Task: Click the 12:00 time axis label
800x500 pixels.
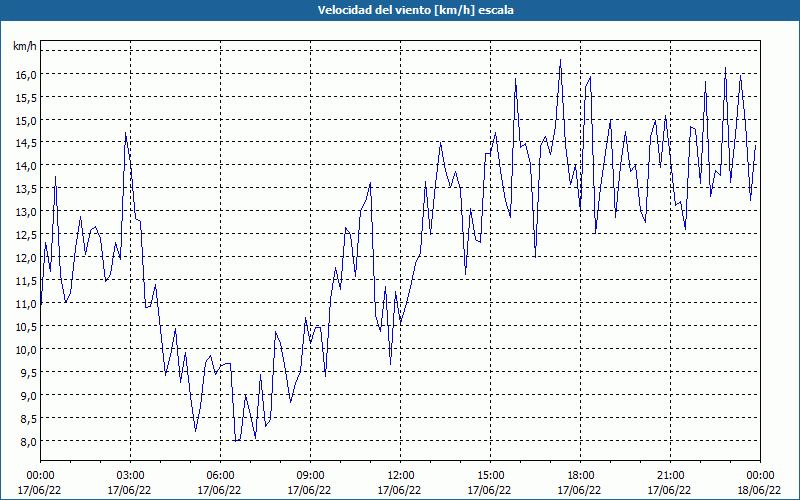Action: (401, 476)
